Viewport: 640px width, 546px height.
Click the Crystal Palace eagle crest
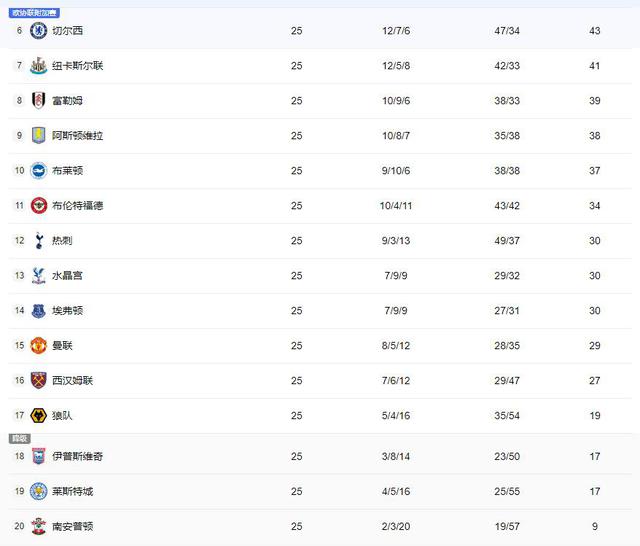click(38, 276)
